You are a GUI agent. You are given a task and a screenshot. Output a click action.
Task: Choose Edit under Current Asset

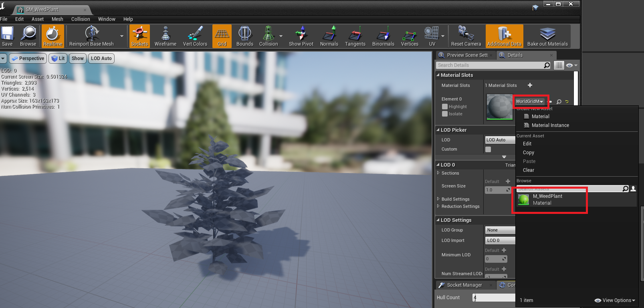[527, 144]
